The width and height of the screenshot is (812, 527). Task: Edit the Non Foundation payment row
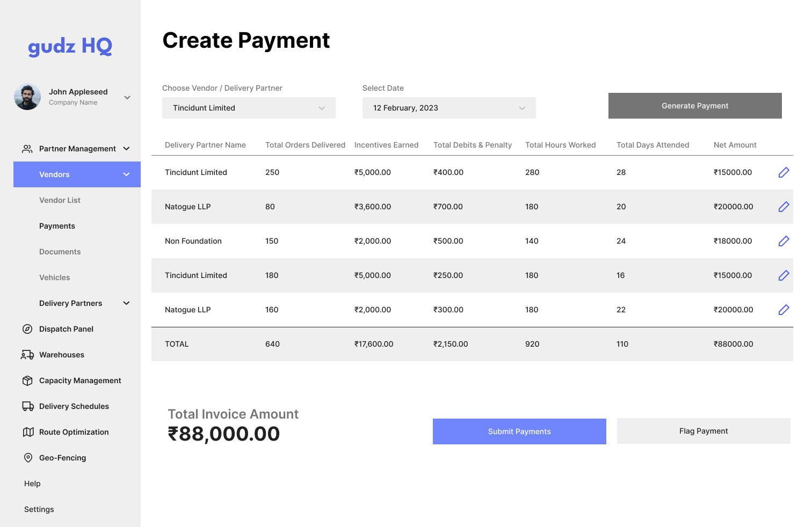[784, 241]
